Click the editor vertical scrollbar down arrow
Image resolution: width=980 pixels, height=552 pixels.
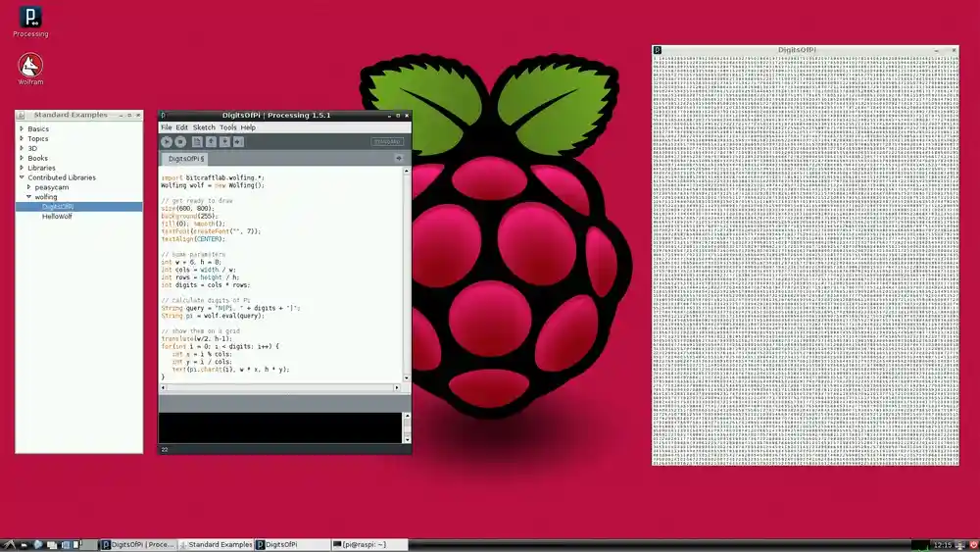[407, 377]
